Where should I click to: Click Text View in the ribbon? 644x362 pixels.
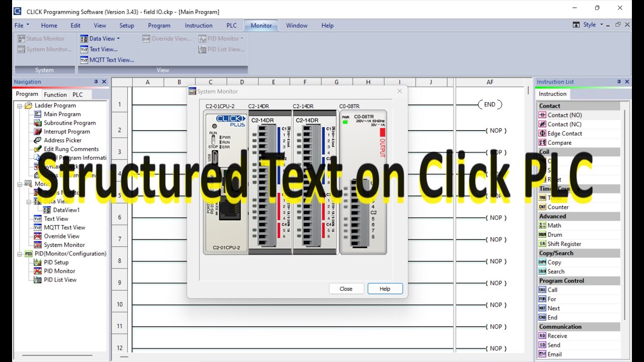click(x=99, y=49)
